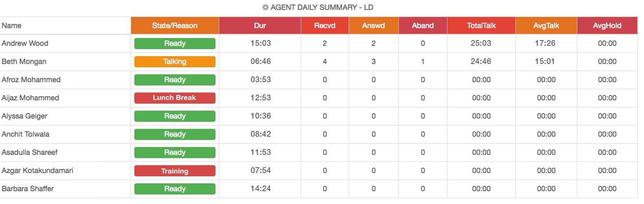Image resolution: width=644 pixels, height=204 pixels.
Task: Sort the table by Dur column
Action: pyautogui.click(x=260, y=26)
